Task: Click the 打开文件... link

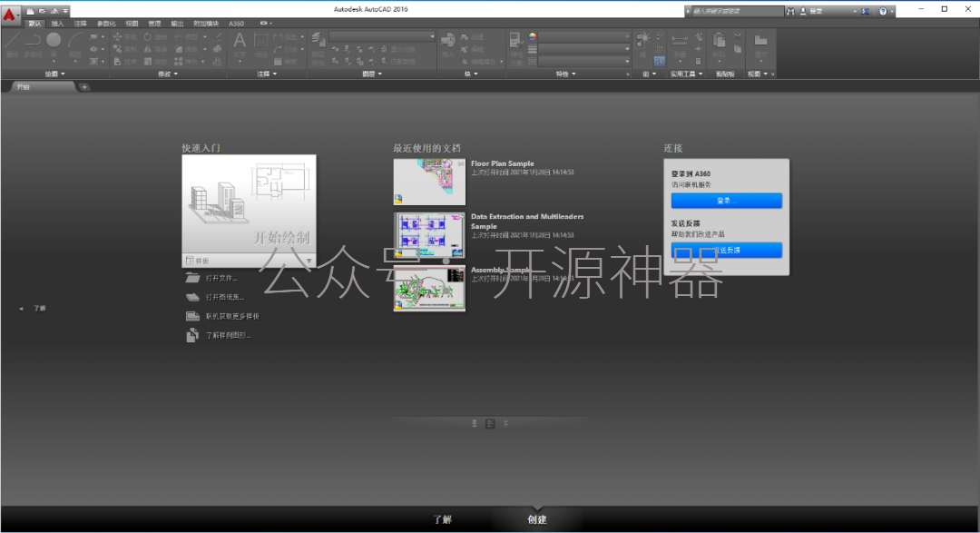Action: [x=221, y=279]
